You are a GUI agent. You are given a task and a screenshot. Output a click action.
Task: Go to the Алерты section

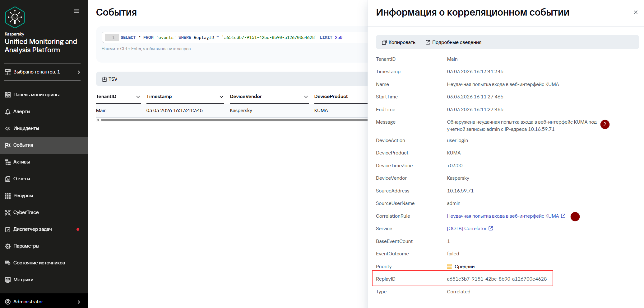point(44,111)
